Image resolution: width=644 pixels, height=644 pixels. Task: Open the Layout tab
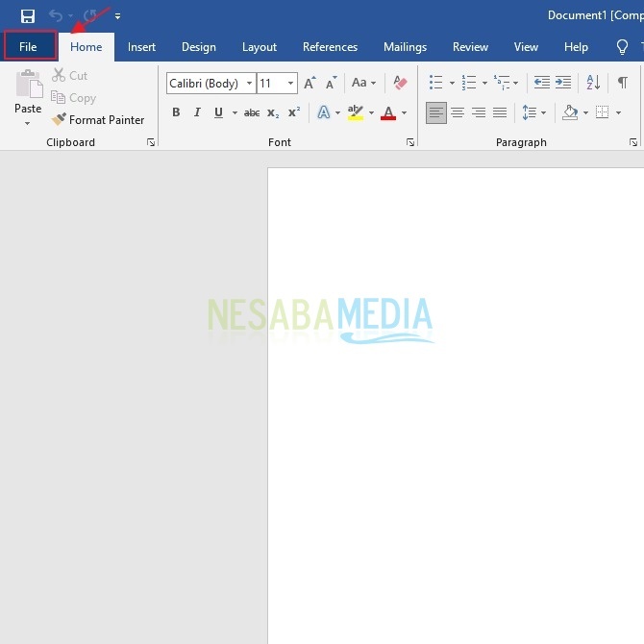click(260, 47)
